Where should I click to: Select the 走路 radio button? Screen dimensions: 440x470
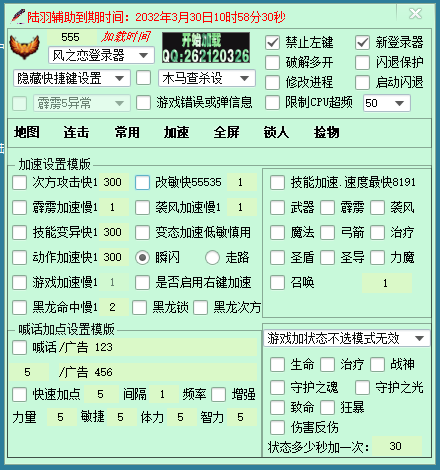pos(212,257)
